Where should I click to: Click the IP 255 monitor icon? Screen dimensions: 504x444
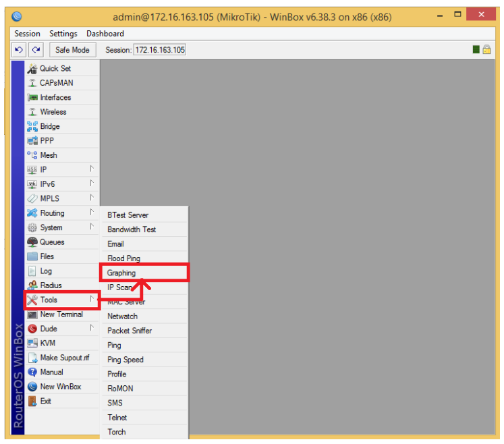tap(32, 170)
